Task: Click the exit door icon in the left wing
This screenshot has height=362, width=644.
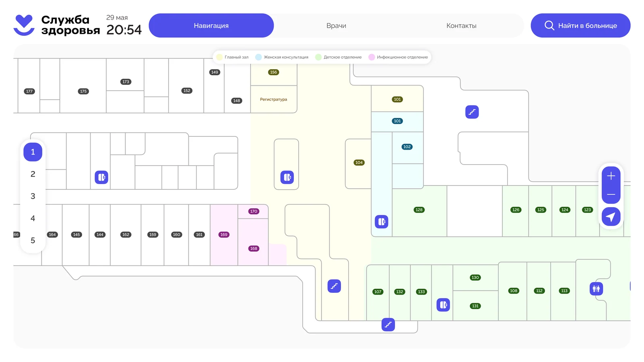Action: coord(101,177)
